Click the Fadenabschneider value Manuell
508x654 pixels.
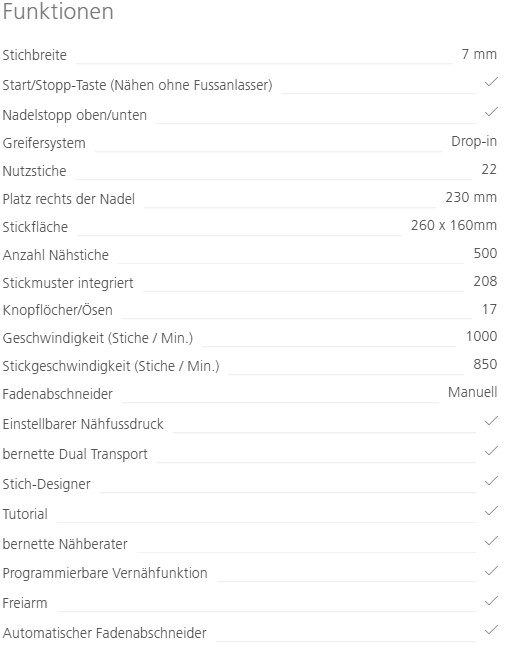[x=473, y=392]
